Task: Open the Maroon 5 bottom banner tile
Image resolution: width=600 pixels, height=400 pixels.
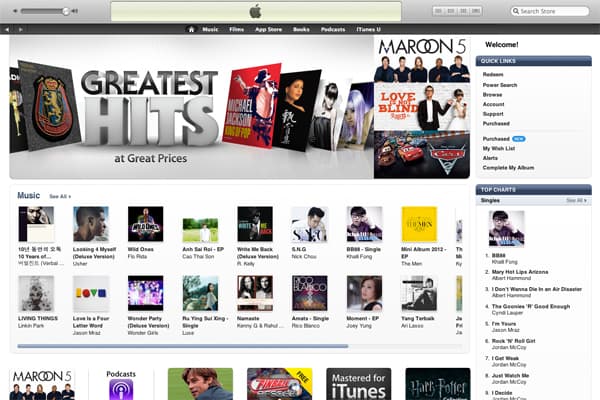Action: (x=42, y=384)
